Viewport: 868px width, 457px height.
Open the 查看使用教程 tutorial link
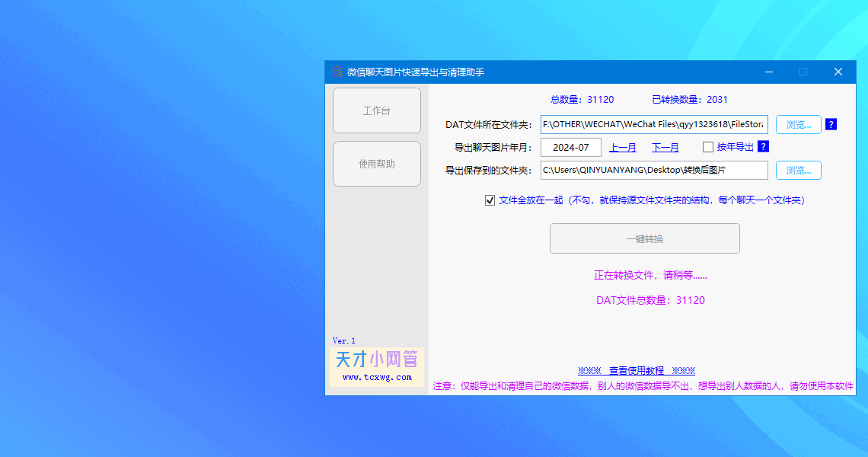[x=636, y=371]
